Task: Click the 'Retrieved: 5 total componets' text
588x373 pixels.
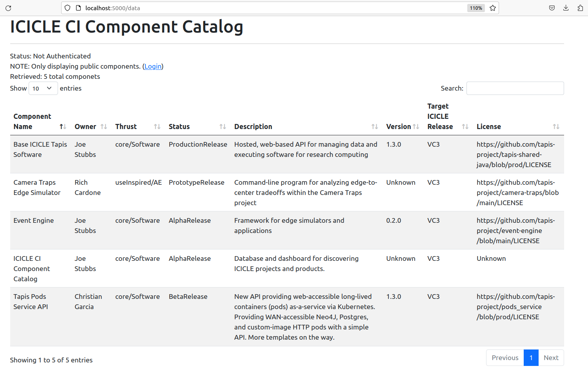Action: coord(55,76)
